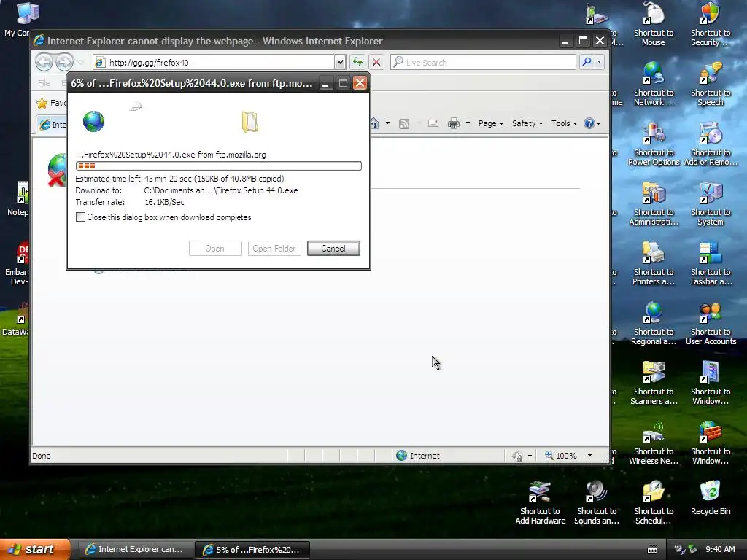The image size is (747, 560).
Task: Click the taskbar clock showing 9:40 AM
Action: point(720,549)
